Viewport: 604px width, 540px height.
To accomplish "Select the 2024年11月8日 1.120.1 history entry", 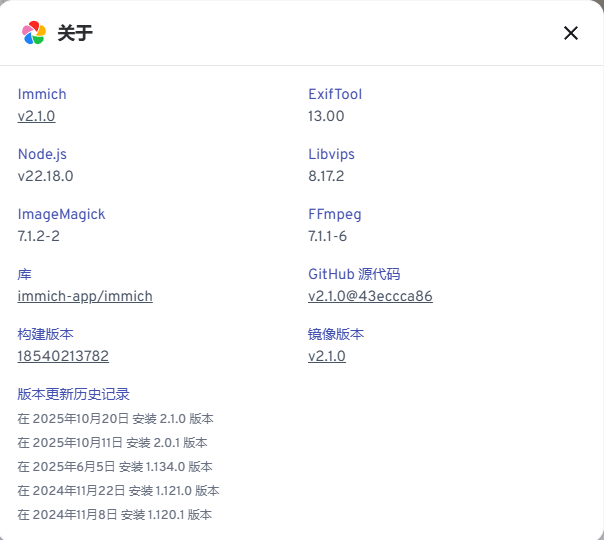I will pos(115,515).
